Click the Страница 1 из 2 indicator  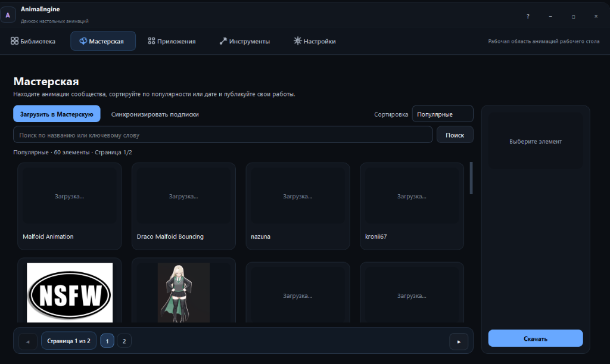(69, 341)
